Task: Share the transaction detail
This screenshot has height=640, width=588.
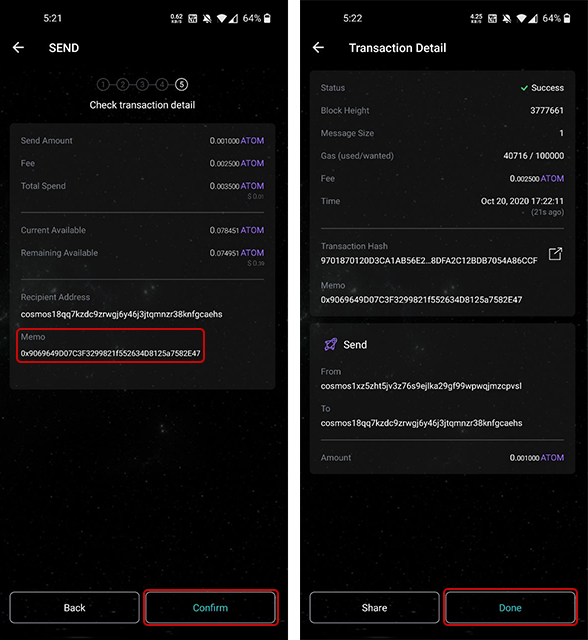Action: pyautogui.click(x=374, y=607)
